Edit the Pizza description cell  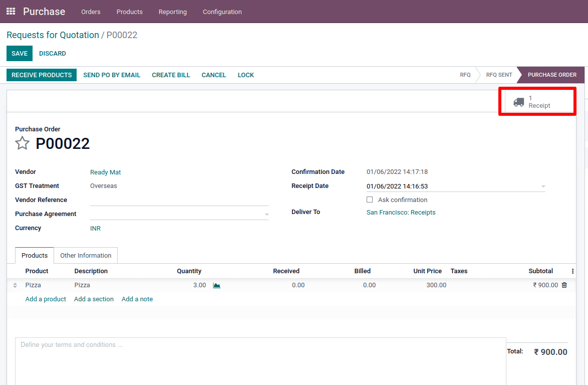point(82,285)
